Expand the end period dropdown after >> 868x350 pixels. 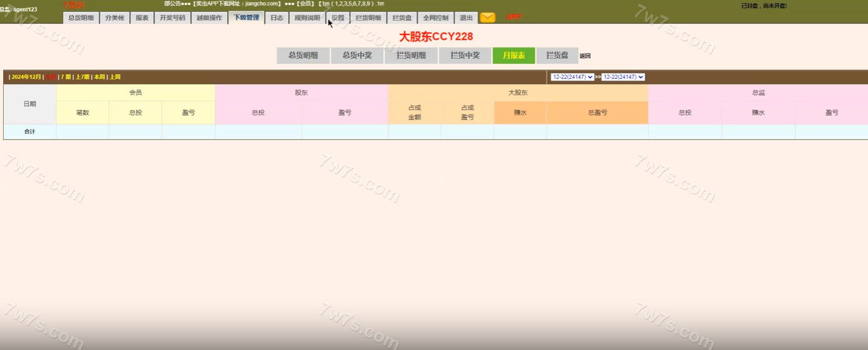click(622, 77)
